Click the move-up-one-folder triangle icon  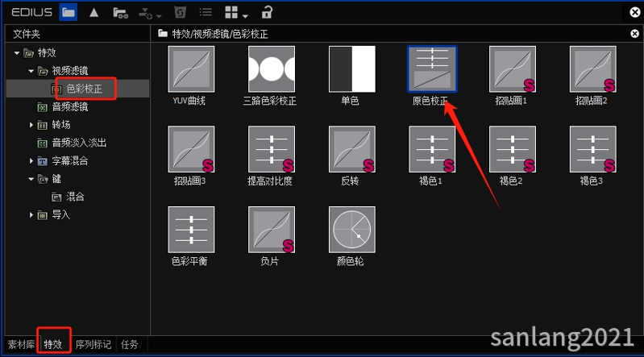click(94, 13)
